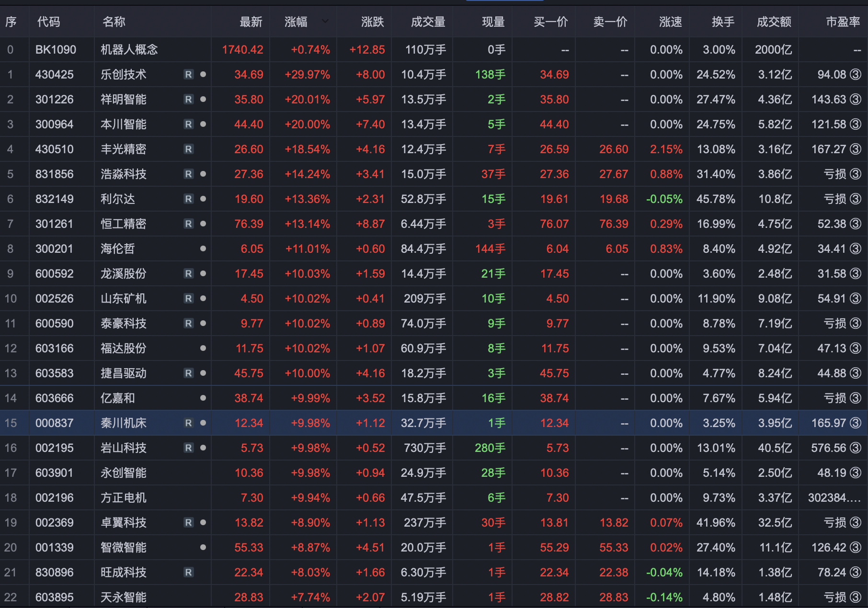Click the circled 3 icon in 祥明智能 row
868x608 pixels.
pyautogui.click(x=855, y=100)
